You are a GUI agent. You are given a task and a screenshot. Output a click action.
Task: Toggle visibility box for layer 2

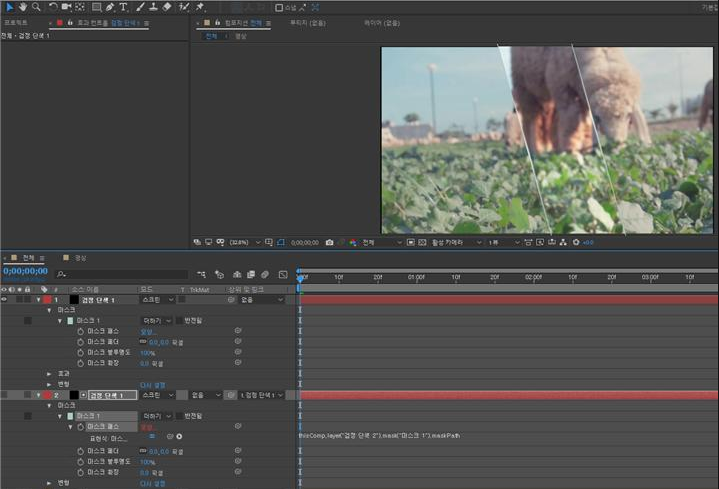coord(5,395)
